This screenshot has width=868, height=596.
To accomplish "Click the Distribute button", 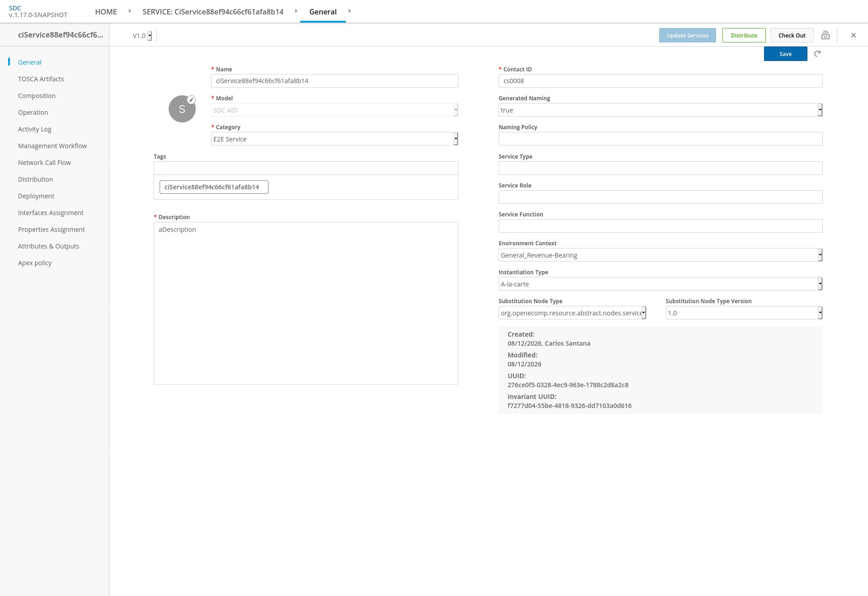I will [744, 35].
